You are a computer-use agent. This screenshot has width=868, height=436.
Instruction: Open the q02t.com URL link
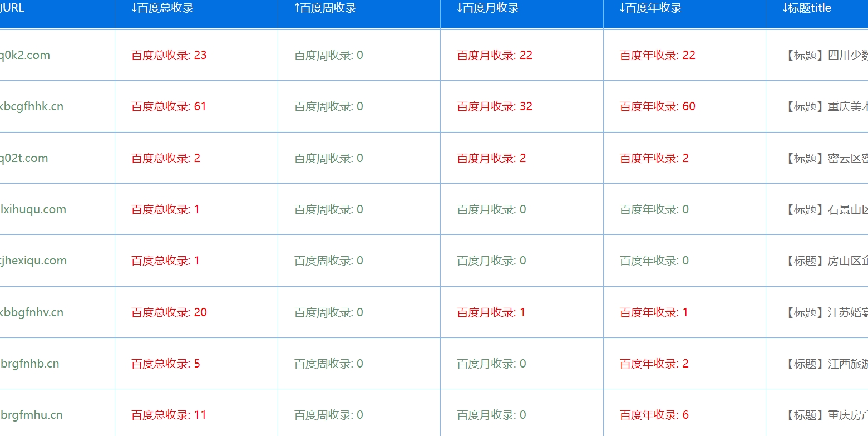click(x=24, y=158)
